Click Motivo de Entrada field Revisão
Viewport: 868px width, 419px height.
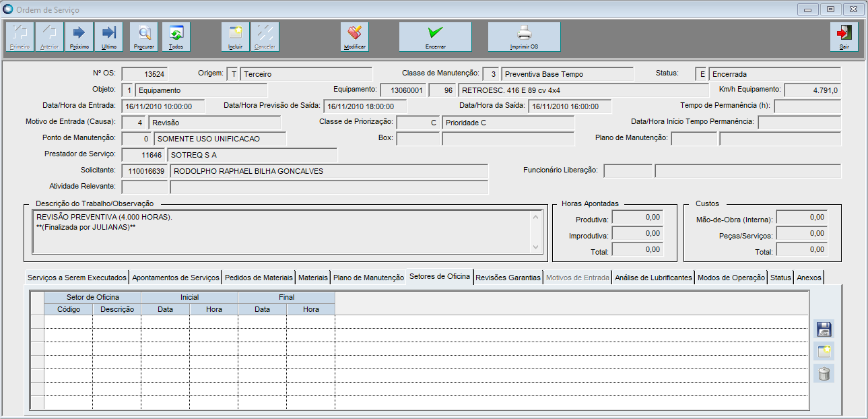215,123
